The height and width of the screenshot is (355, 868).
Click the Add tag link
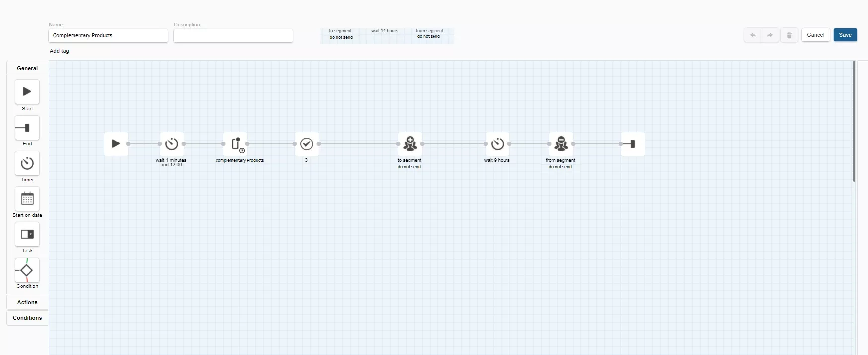[59, 51]
